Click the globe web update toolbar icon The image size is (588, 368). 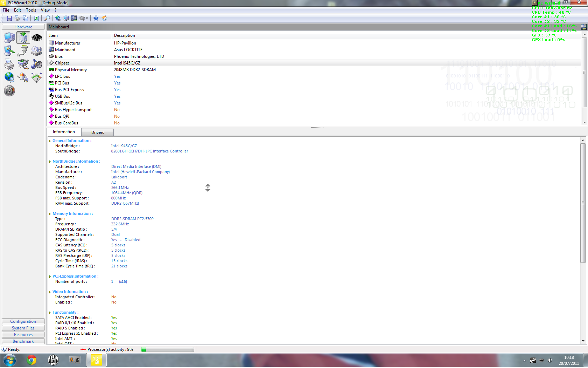(x=58, y=18)
